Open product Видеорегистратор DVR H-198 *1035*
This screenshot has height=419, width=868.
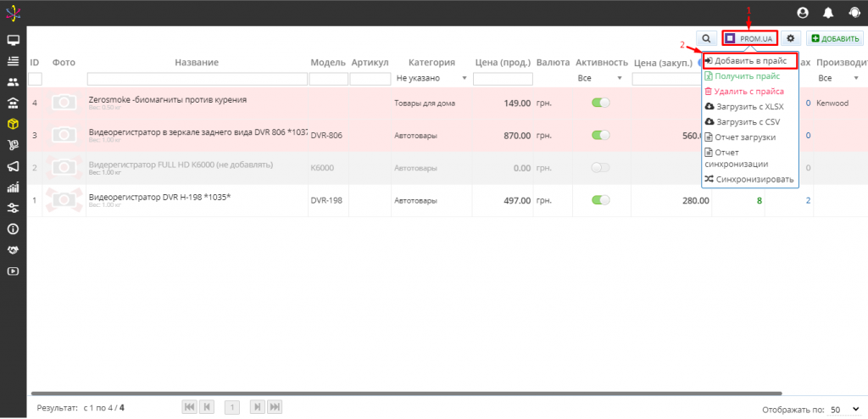[159, 198]
